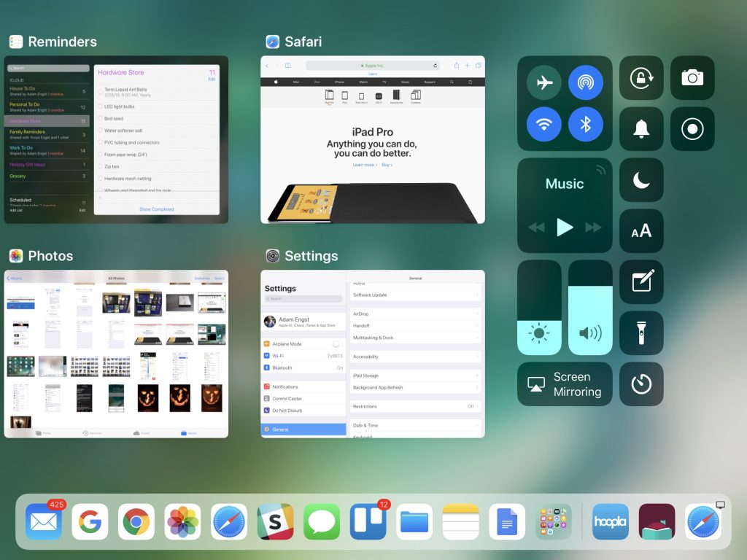
Task: Create a new note from Control Center
Action: pos(641,282)
